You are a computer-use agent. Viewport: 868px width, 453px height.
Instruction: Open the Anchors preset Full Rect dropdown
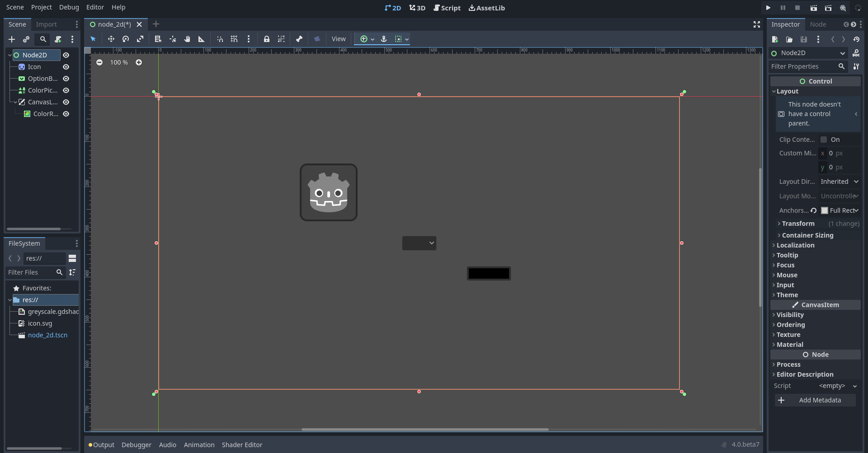click(840, 210)
